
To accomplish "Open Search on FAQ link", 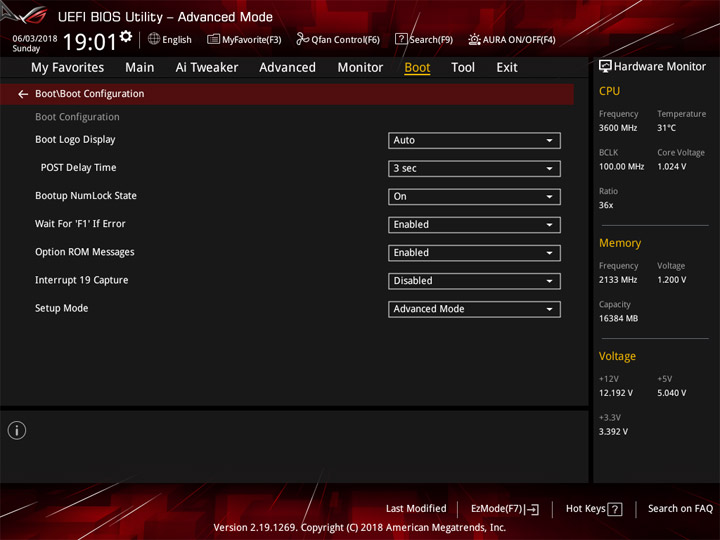I will point(681,509).
